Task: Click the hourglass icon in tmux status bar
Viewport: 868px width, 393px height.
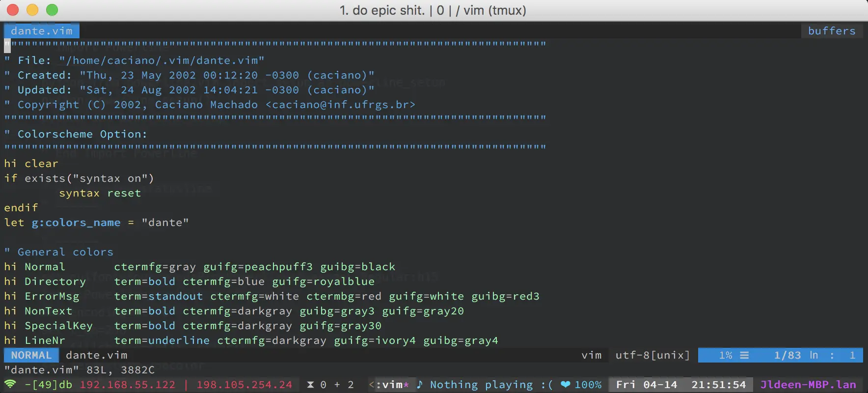Action: [x=310, y=385]
